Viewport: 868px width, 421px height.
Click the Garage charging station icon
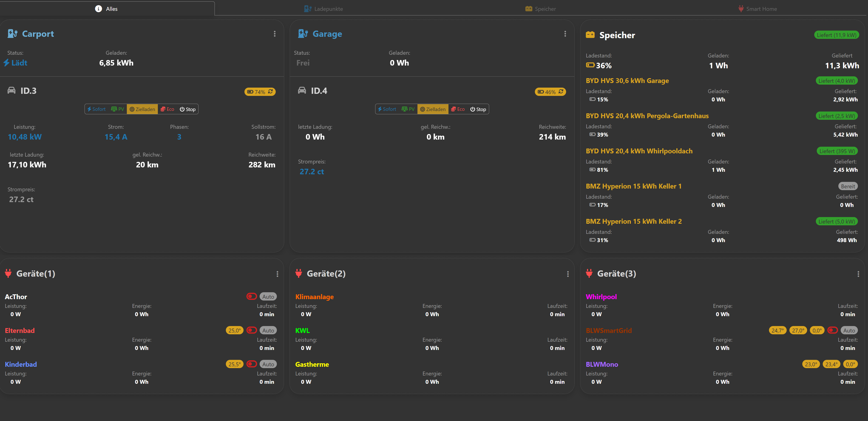303,33
